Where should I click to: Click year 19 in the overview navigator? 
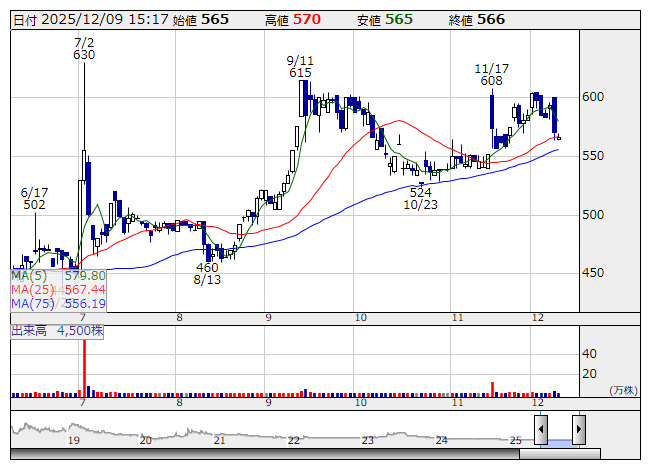[x=73, y=440]
